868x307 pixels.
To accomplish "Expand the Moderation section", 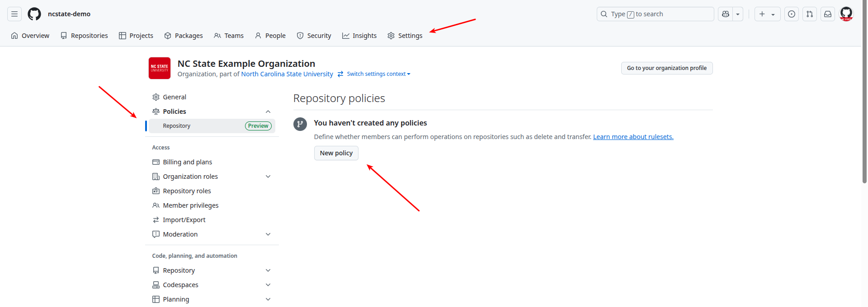I will coord(268,234).
